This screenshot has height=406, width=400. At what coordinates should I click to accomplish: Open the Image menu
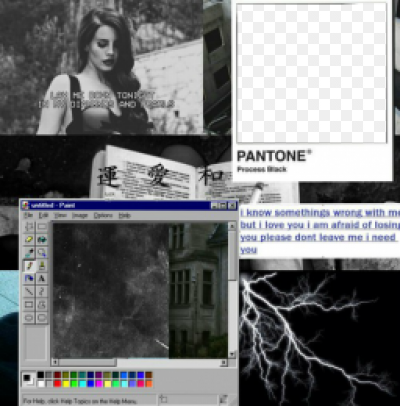tap(80, 215)
